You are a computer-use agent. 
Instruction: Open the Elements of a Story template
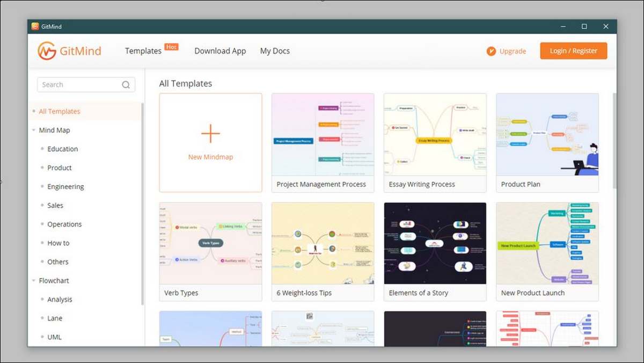pos(435,251)
